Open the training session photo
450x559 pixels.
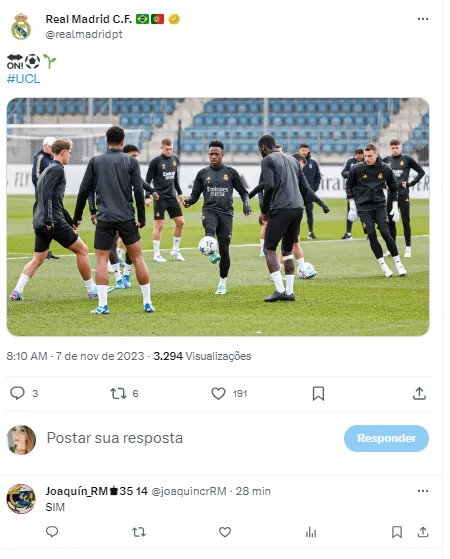[x=218, y=217]
